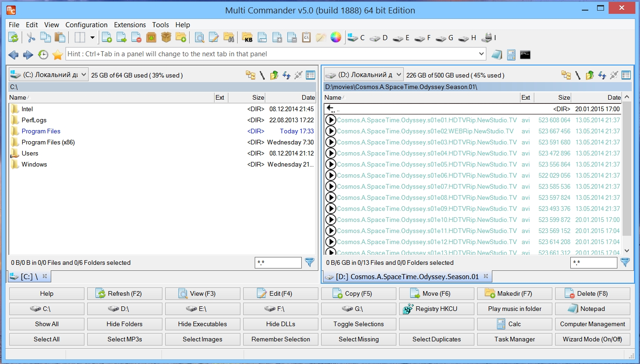Click the blue Back arrow
Viewport: 640px width, 364px height.
pyautogui.click(x=13, y=55)
